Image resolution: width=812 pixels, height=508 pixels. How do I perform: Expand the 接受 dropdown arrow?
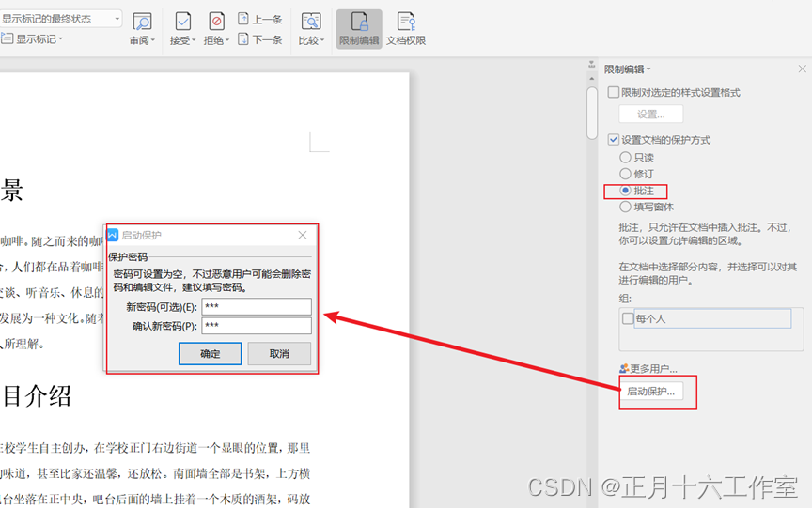coord(194,40)
